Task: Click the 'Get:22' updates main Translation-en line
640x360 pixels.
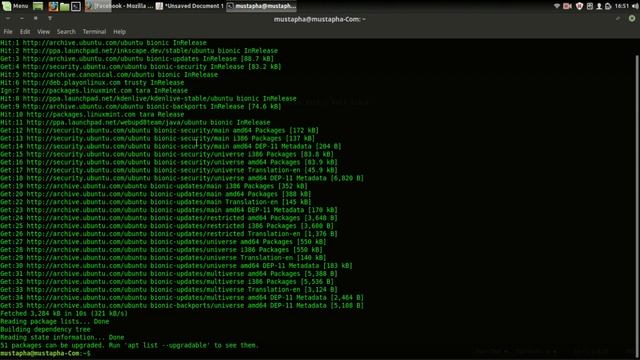Action: point(156,202)
